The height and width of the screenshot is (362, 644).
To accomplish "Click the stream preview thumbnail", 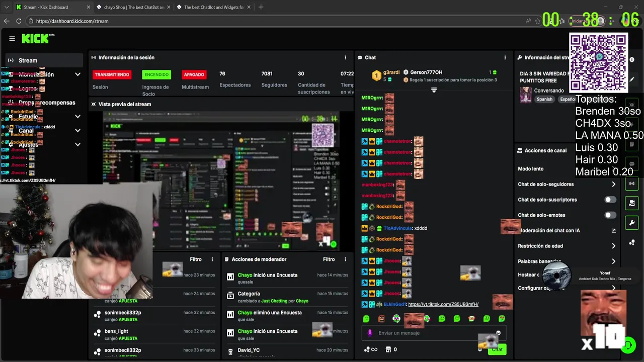I will click(x=221, y=181).
